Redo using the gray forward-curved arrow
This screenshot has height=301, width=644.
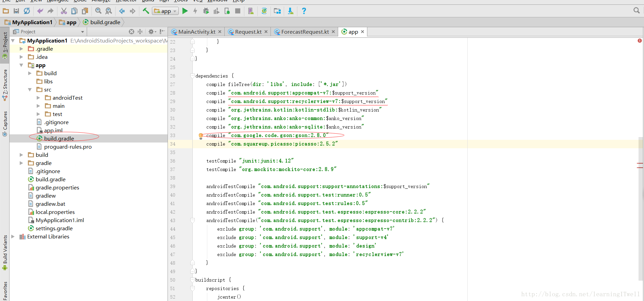click(x=51, y=11)
